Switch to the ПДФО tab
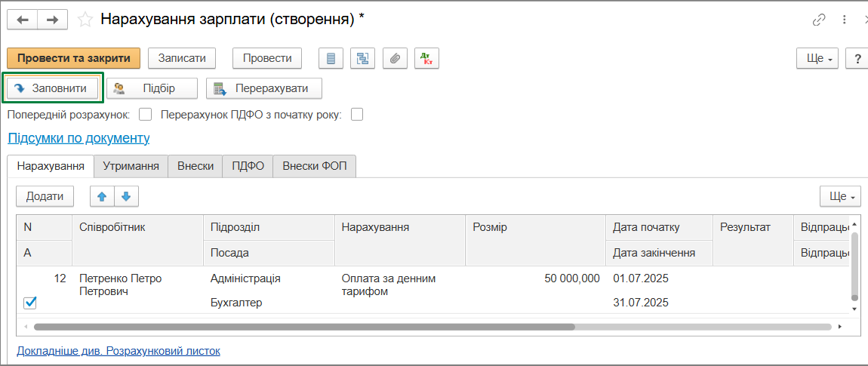This screenshot has width=868, height=366. coord(248,166)
